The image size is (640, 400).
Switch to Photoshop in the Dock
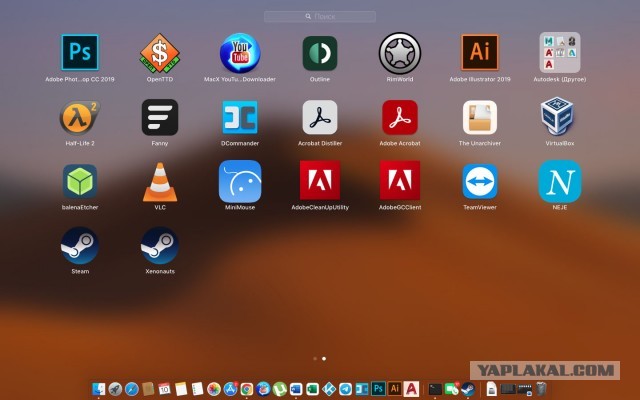tap(378, 389)
